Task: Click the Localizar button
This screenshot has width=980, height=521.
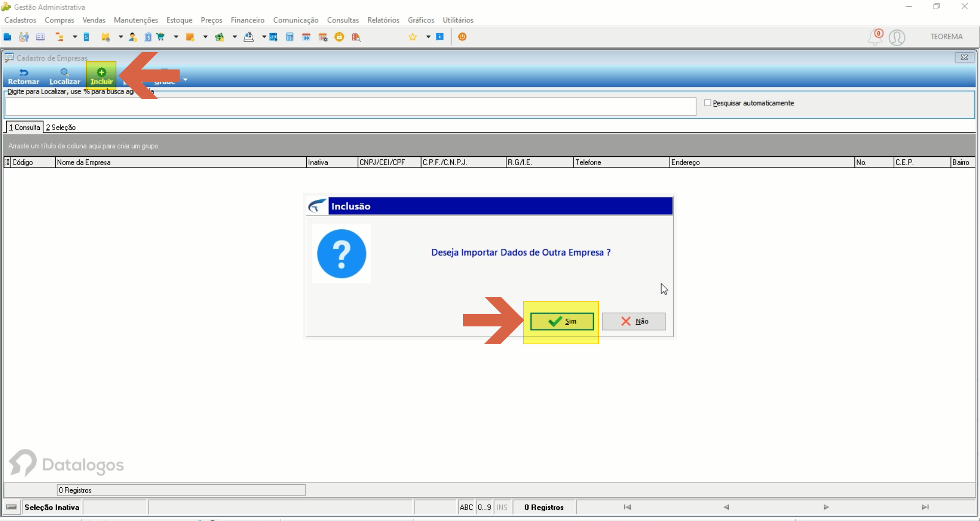Action: (65, 76)
